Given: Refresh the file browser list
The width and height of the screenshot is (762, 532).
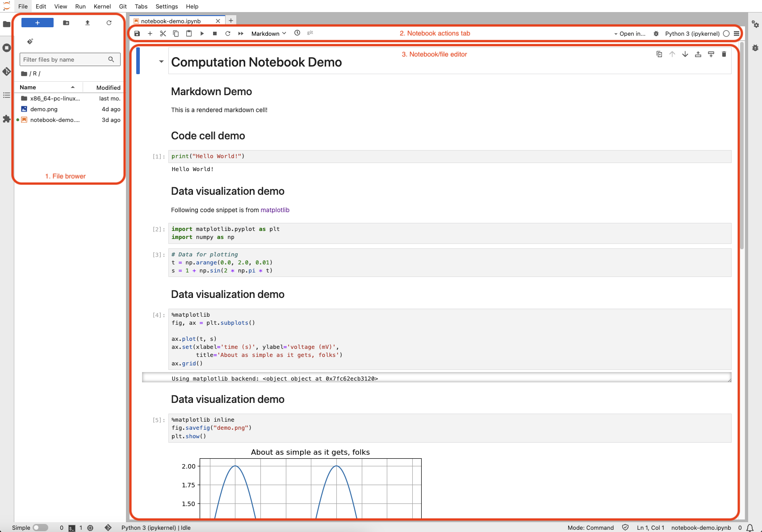Looking at the screenshot, I should [109, 23].
